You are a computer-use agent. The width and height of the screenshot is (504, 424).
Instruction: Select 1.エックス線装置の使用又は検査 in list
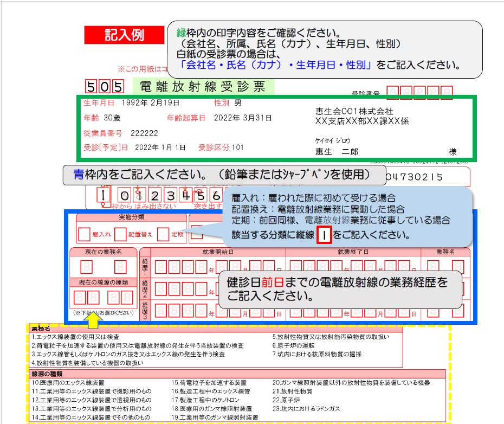(75, 337)
